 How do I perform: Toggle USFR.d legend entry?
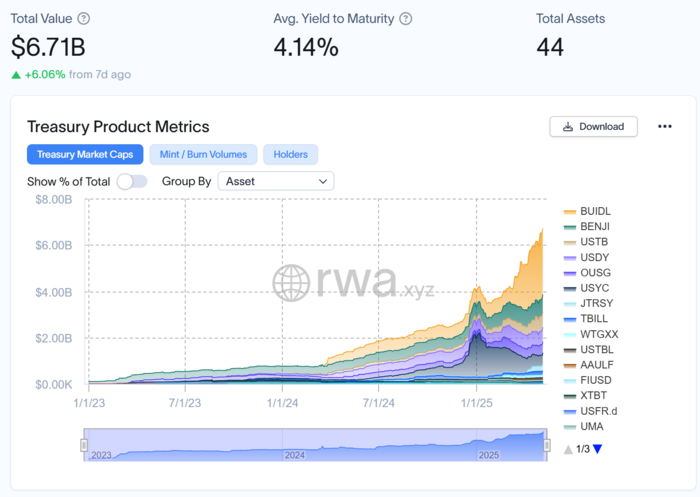point(590,411)
